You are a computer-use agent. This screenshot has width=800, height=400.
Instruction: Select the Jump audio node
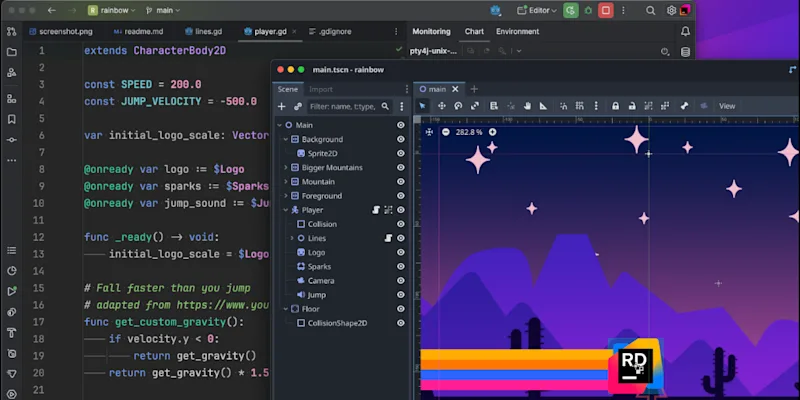[x=316, y=295]
